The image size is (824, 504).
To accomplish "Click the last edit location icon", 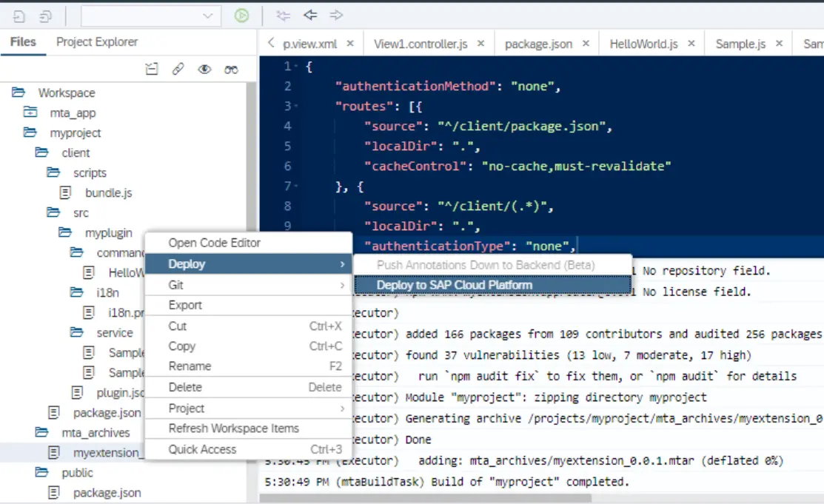I will pos(284,16).
